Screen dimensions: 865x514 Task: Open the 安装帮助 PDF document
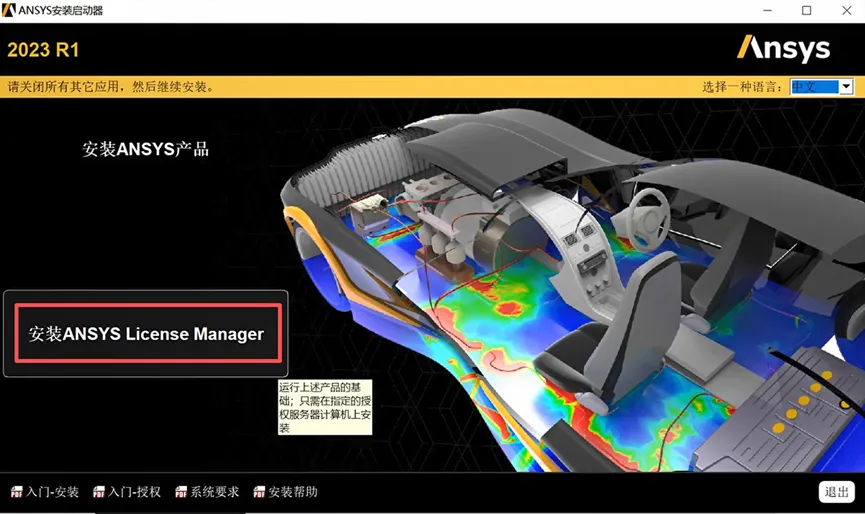coord(286,492)
